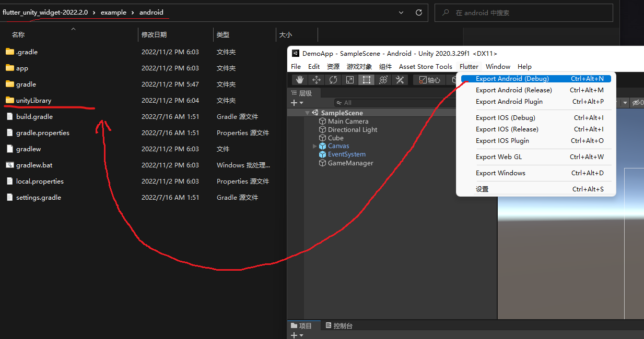Image resolution: width=644 pixels, height=339 pixels.
Task: Open the custom editor tools wrench icon
Action: tap(400, 79)
